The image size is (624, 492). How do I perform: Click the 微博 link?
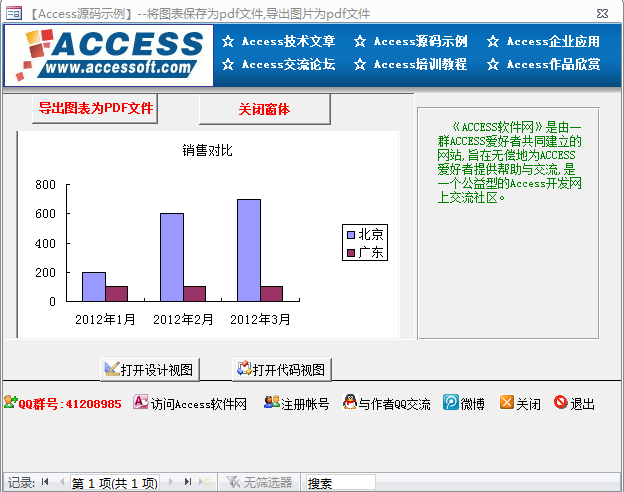click(472, 404)
